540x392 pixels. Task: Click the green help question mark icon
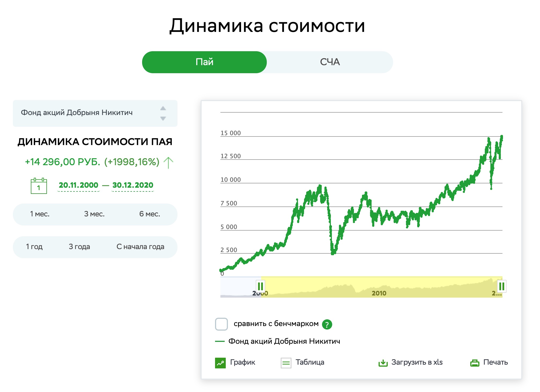(327, 324)
